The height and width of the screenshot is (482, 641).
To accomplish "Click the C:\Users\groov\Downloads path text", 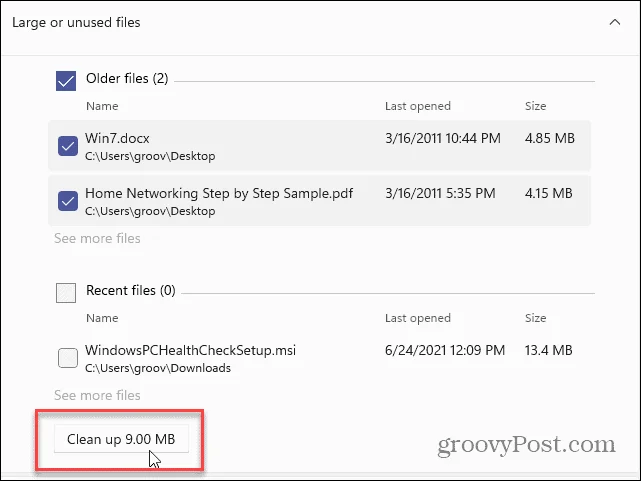I will (x=158, y=368).
